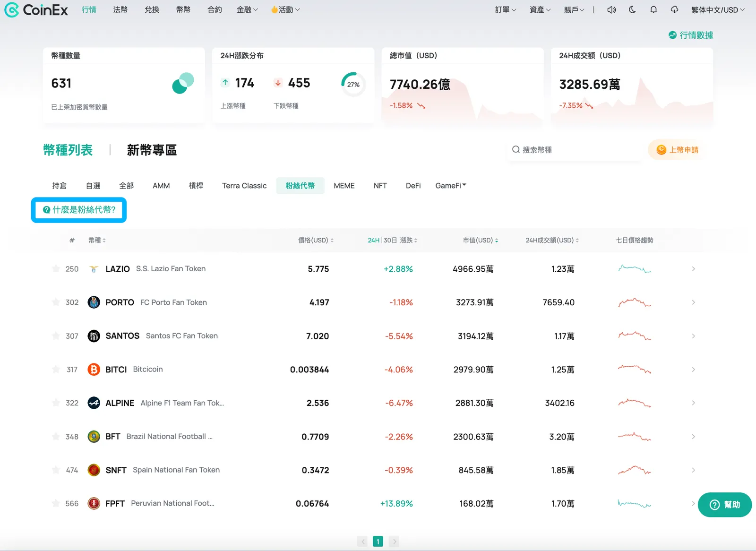Select the DeFi category tab

[x=413, y=186]
